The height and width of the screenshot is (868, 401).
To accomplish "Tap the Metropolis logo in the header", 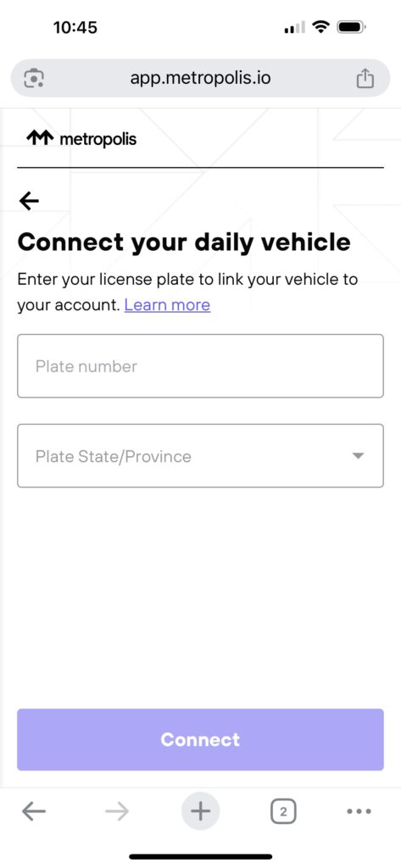I will [x=81, y=138].
